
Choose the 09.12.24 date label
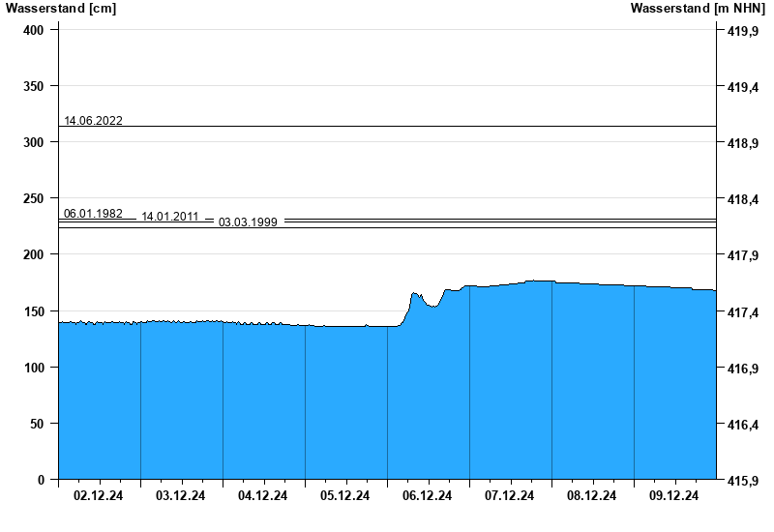(x=674, y=496)
